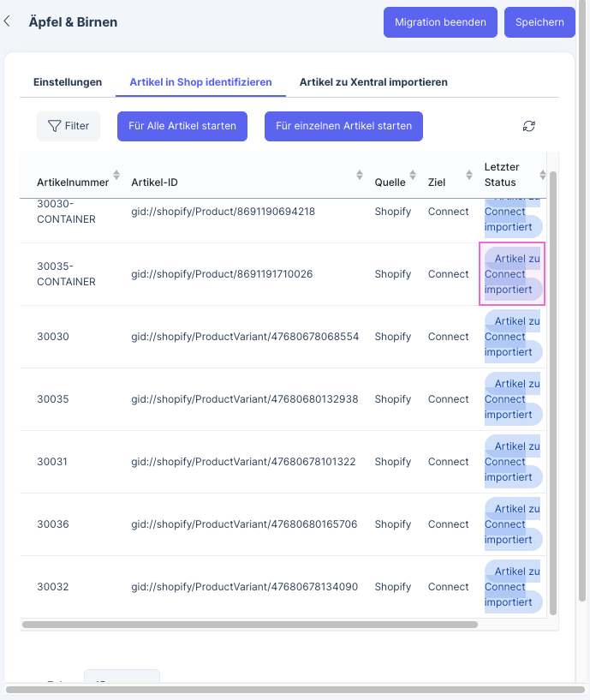Start for all via Für Alle Artikel starten
The height and width of the screenshot is (700, 590).
[182, 126]
